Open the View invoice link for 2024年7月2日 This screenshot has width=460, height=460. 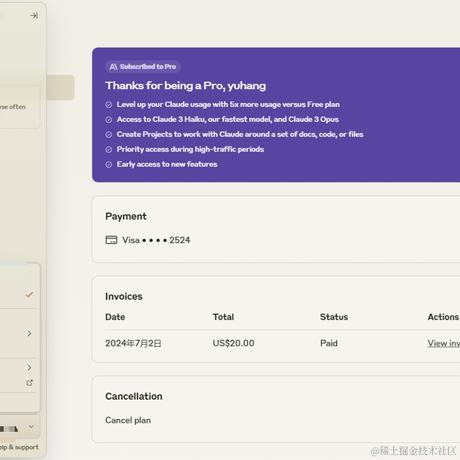[444, 343]
